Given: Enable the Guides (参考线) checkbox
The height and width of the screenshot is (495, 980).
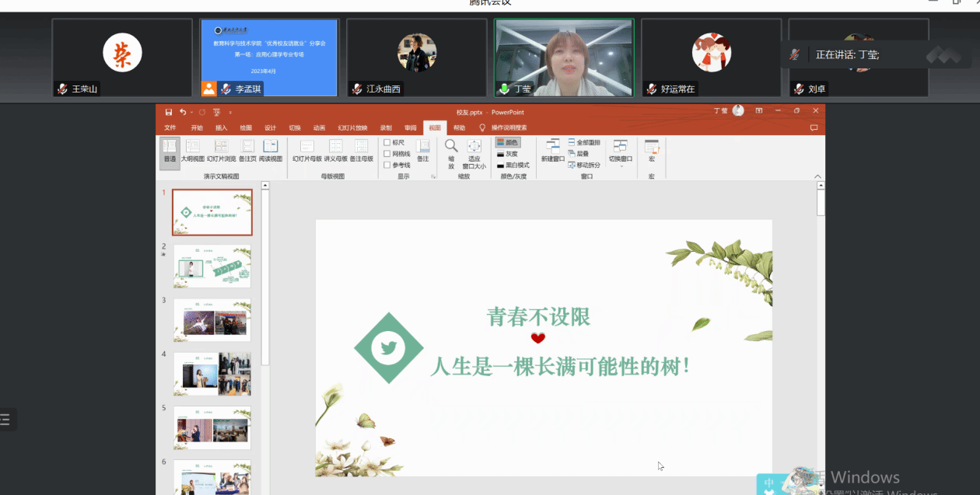Looking at the screenshot, I should click(x=387, y=165).
